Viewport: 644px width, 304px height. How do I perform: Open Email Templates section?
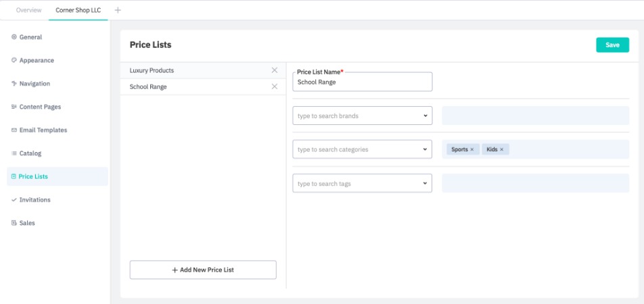[43, 130]
